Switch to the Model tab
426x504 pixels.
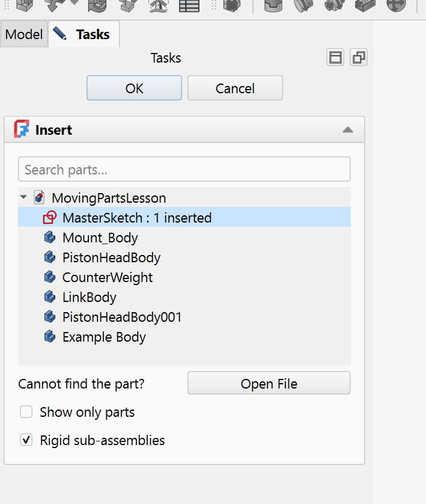(x=24, y=34)
